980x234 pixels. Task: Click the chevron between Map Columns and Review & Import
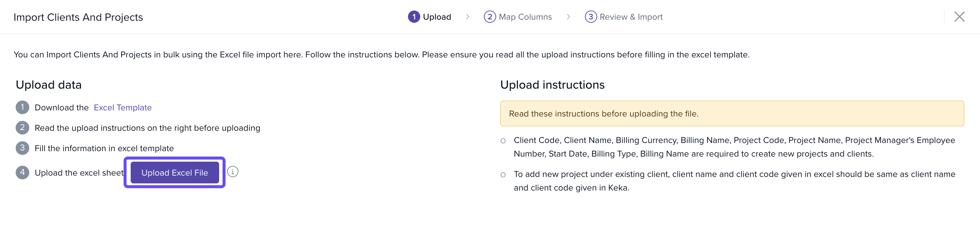(x=568, y=17)
